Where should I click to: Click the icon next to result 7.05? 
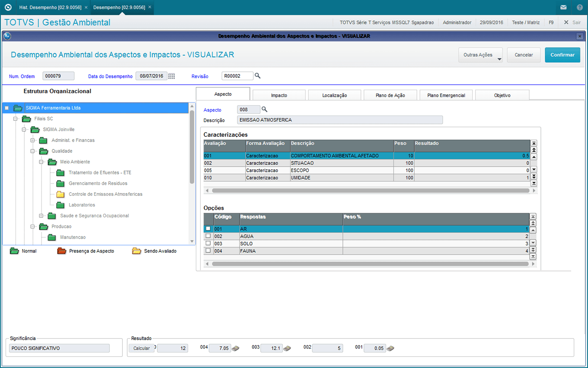tap(236, 348)
